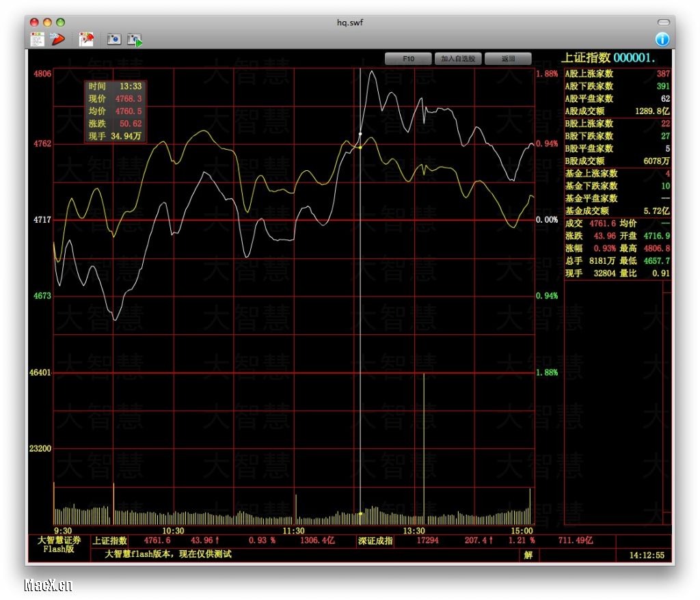Screen dimensions: 700x600
Task: Click the 时间 13:33 tooltip row
Action: click(115, 87)
